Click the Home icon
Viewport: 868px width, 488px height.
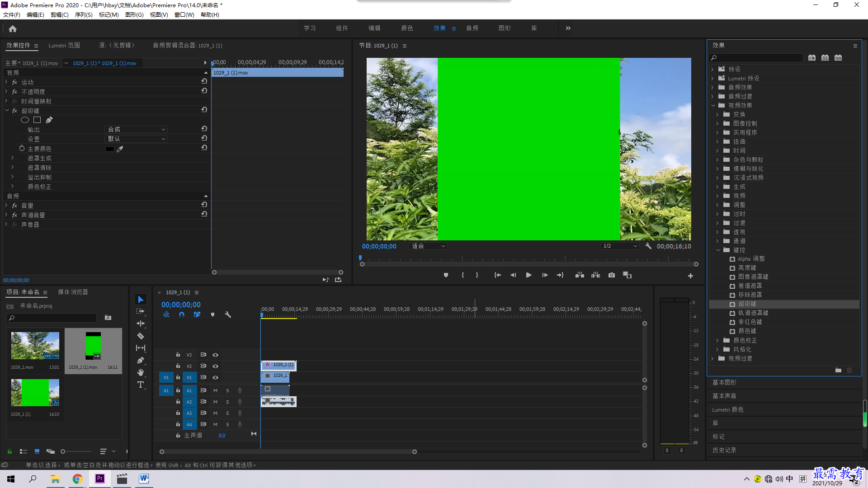13,28
